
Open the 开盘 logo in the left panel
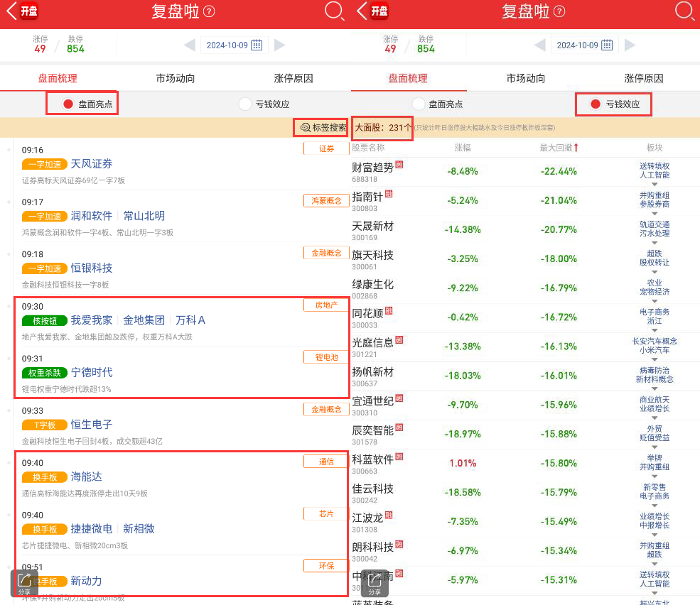pyautogui.click(x=29, y=11)
